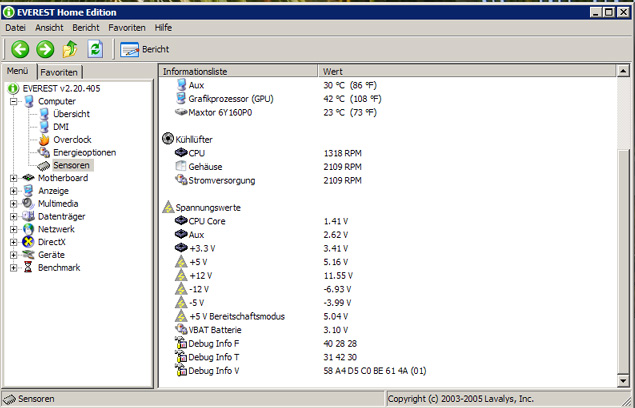Screen dimensions: 635x408
Task: Select the 42 °C (108 °F) GPU value
Action: click(x=352, y=99)
